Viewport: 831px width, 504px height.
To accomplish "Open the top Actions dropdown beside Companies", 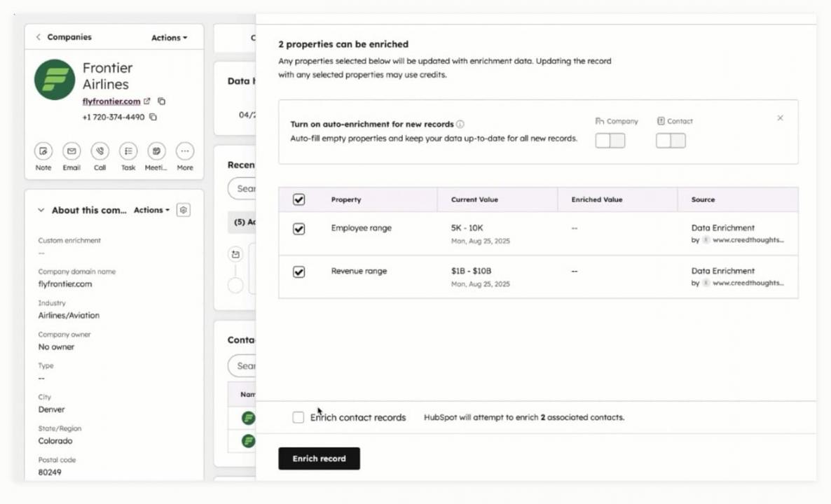I will [169, 38].
